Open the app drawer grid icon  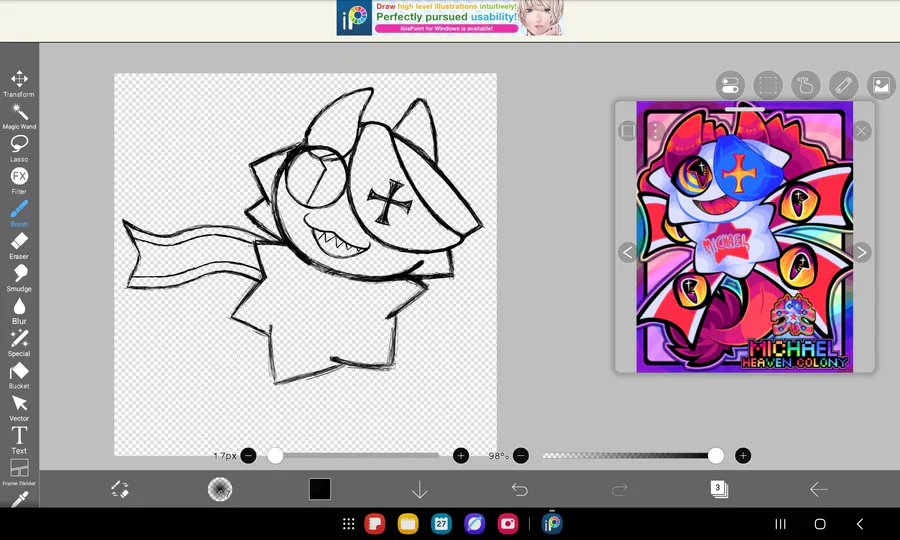point(348,523)
